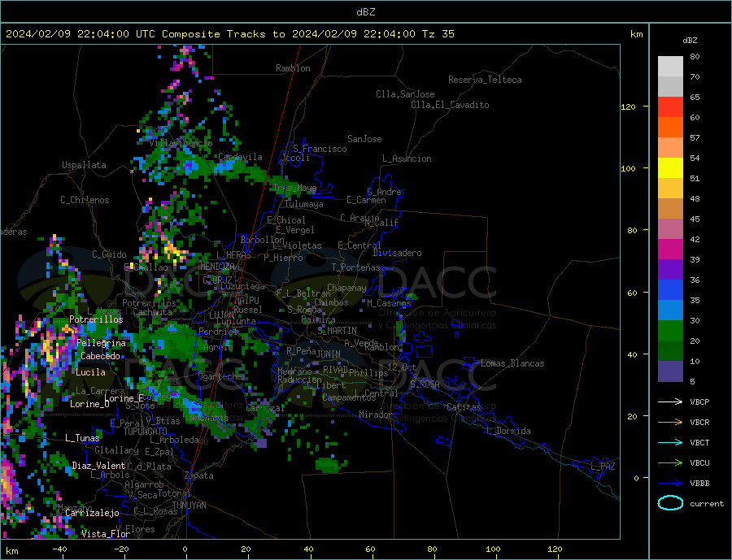Click the 'current' legend label
Screen dimensions: 732x560
[706, 504]
